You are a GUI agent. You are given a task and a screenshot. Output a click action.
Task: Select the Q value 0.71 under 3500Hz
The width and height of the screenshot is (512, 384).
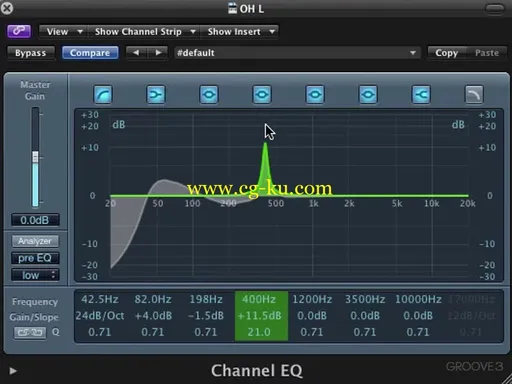365,332
